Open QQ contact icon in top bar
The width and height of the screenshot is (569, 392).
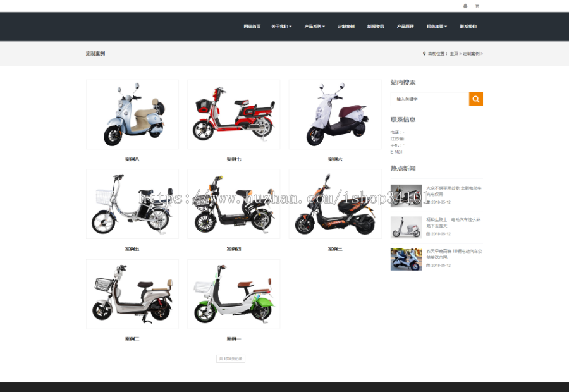point(465,6)
